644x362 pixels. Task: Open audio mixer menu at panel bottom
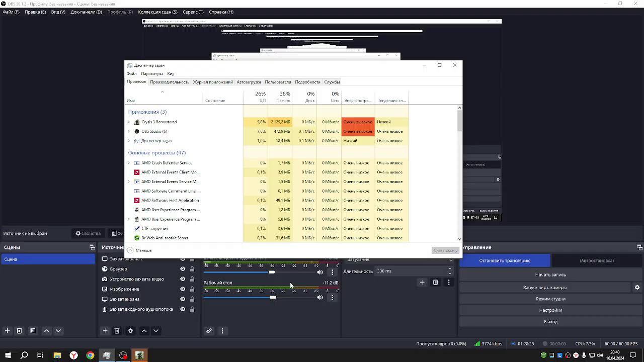[x=222, y=331]
